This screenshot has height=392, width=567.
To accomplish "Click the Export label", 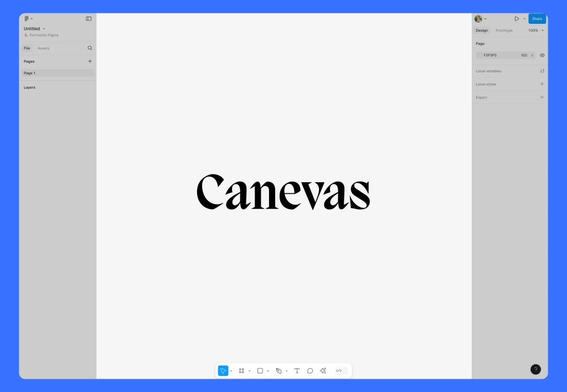I will [x=481, y=97].
